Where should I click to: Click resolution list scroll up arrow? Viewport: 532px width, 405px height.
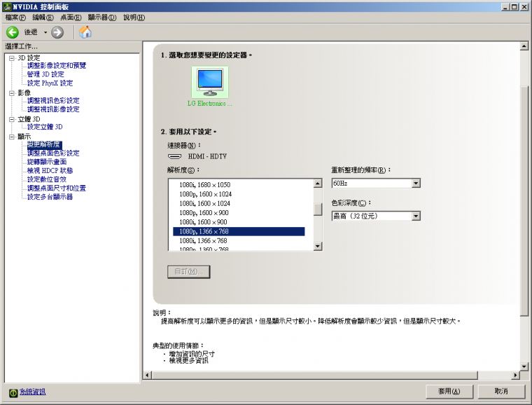pyautogui.click(x=318, y=184)
